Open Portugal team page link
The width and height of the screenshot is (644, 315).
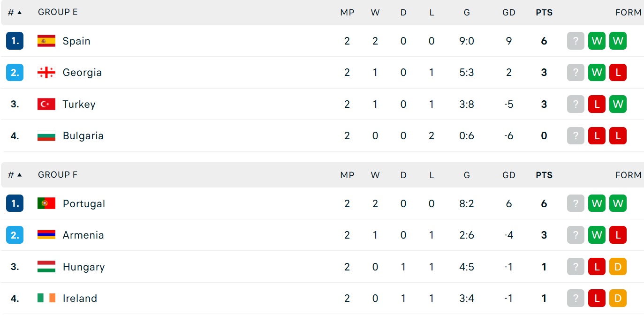(x=84, y=203)
